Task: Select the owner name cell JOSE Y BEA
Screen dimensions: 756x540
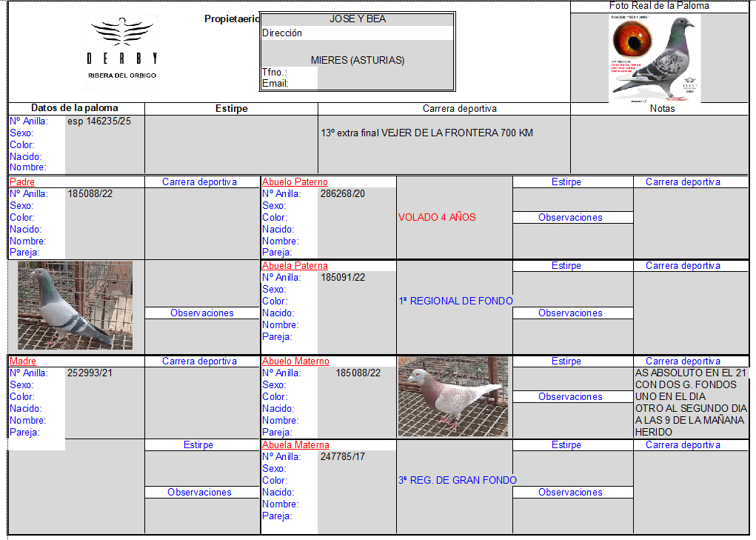Action: click(358, 19)
